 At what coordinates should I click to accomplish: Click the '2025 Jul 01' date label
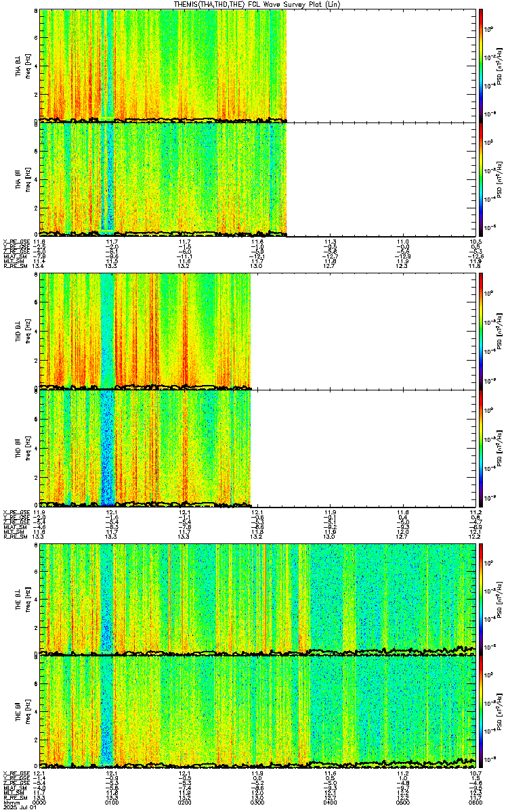tap(18, 807)
